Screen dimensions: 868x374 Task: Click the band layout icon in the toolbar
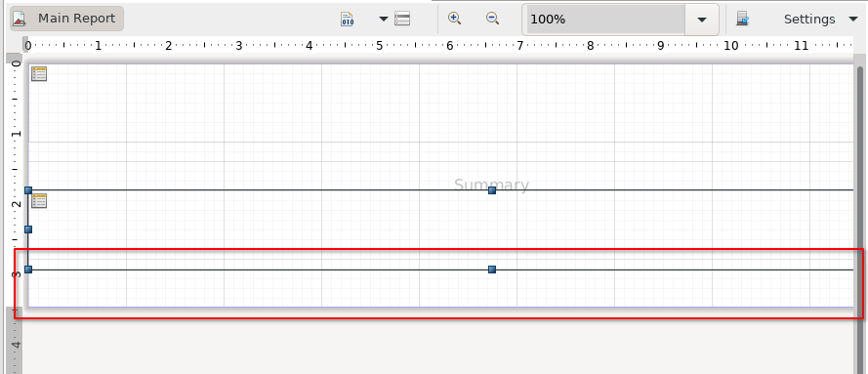coord(402,19)
